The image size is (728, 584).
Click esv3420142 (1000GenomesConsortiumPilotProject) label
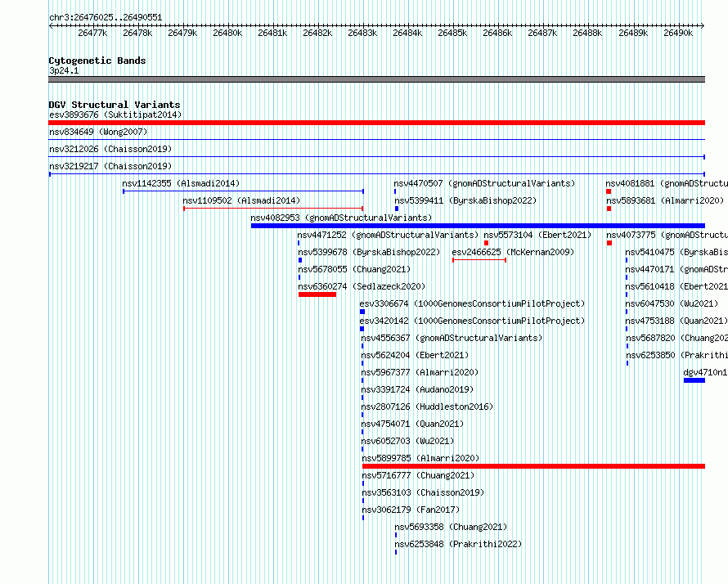point(472,321)
